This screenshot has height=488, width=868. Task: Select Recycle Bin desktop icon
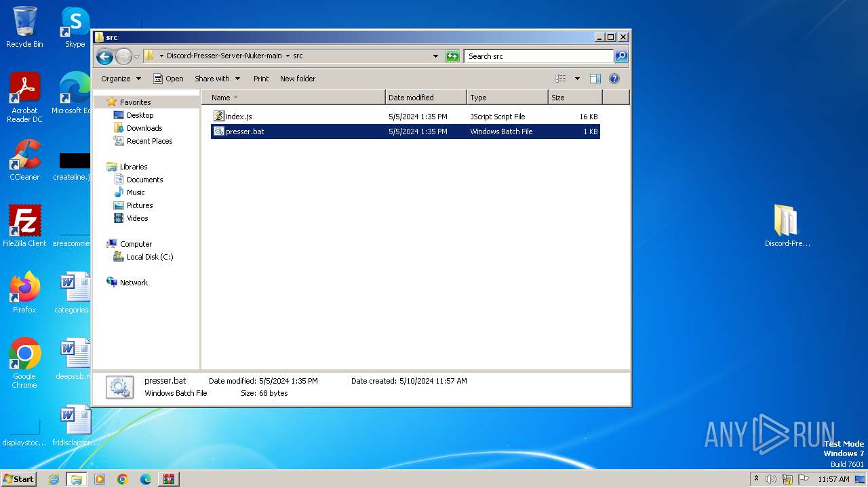[24, 28]
